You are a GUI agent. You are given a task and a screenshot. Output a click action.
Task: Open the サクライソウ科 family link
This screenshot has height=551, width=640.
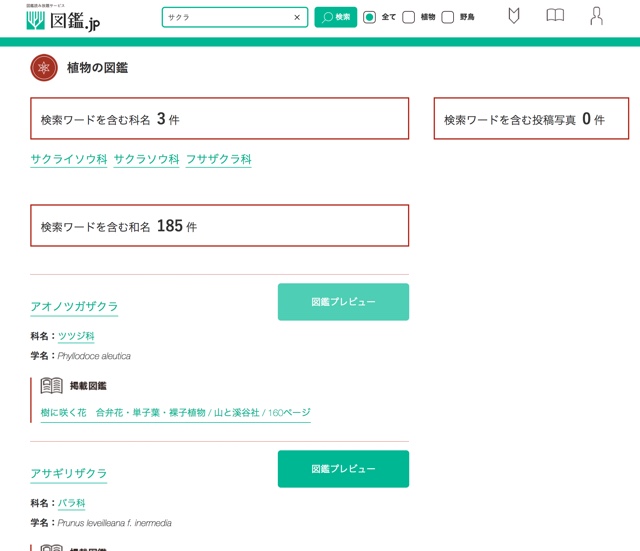69,159
